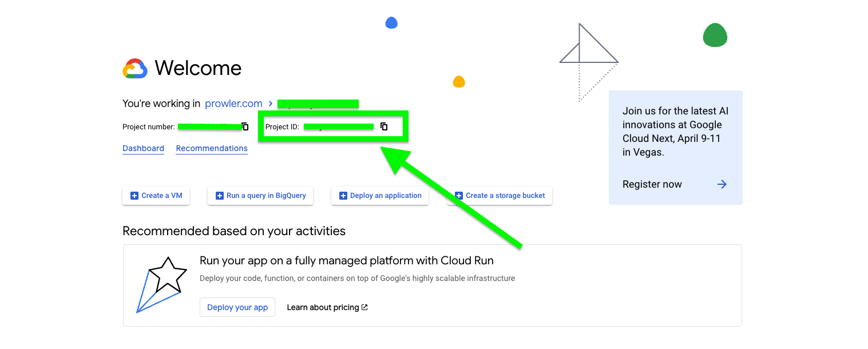Click the plus icon on Deploy an application
The width and height of the screenshot is (868, 349).
[x=343, y=196]
